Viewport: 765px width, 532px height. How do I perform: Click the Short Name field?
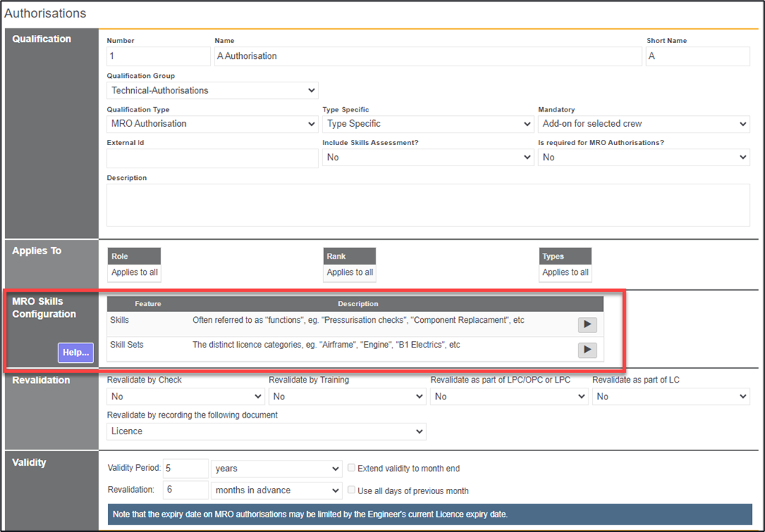pyautogui.click(x=697, y=56)
